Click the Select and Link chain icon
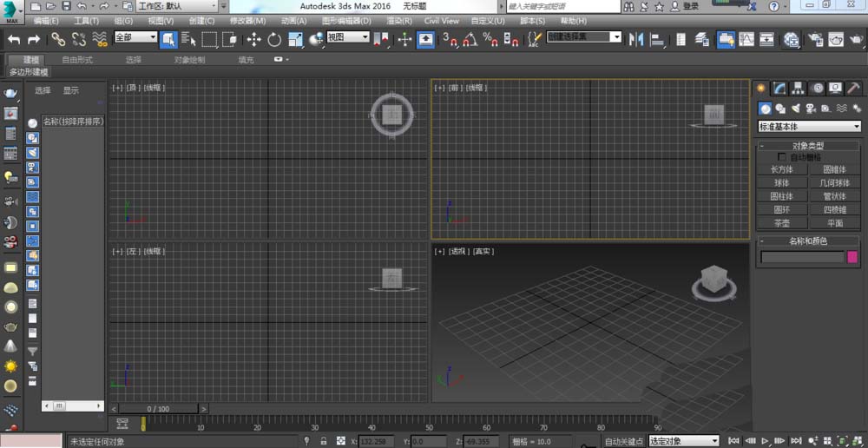Viewport: 868px width, 448px height. tap(58, 39)
